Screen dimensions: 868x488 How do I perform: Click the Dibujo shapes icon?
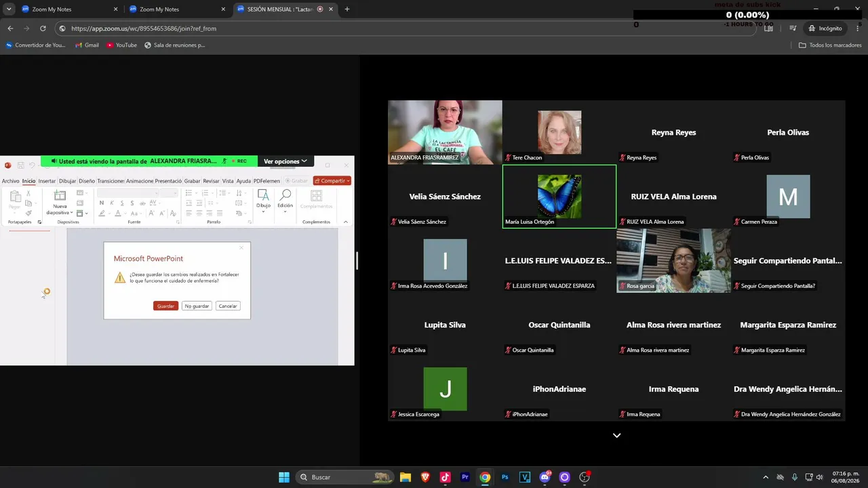263,195
